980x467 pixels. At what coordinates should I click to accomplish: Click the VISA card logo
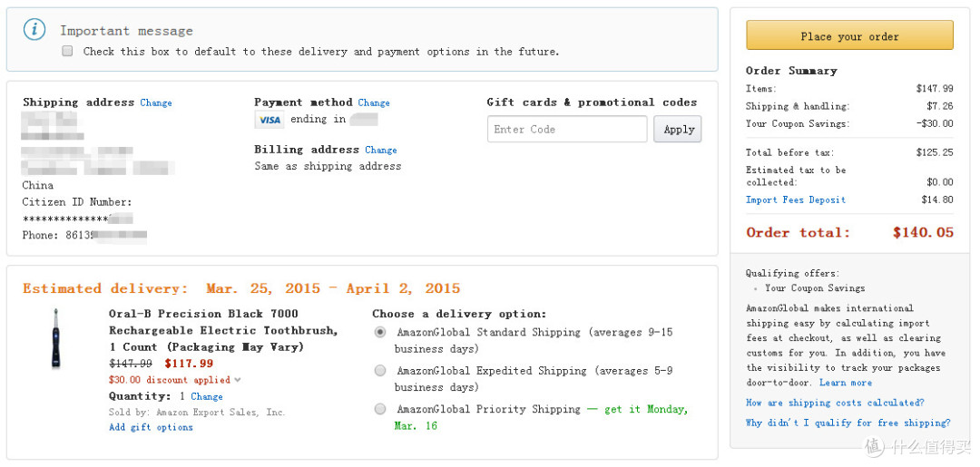[x=269, y=120]
